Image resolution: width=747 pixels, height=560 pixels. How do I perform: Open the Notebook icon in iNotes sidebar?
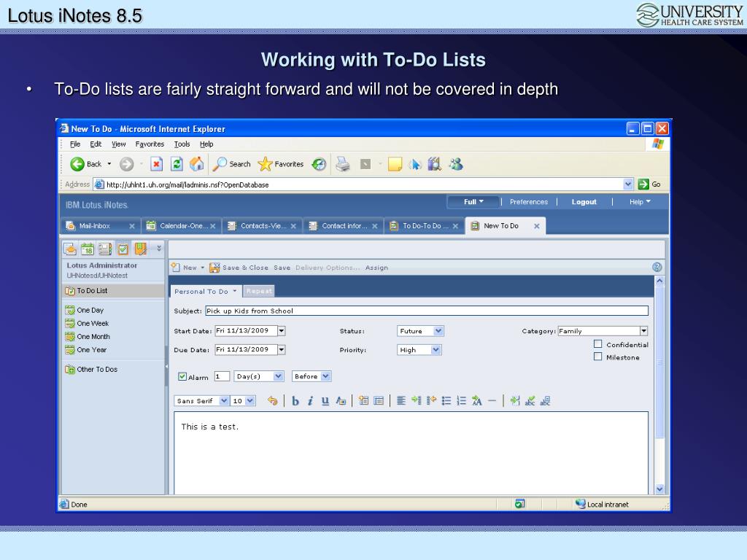(x=141, y=249)
